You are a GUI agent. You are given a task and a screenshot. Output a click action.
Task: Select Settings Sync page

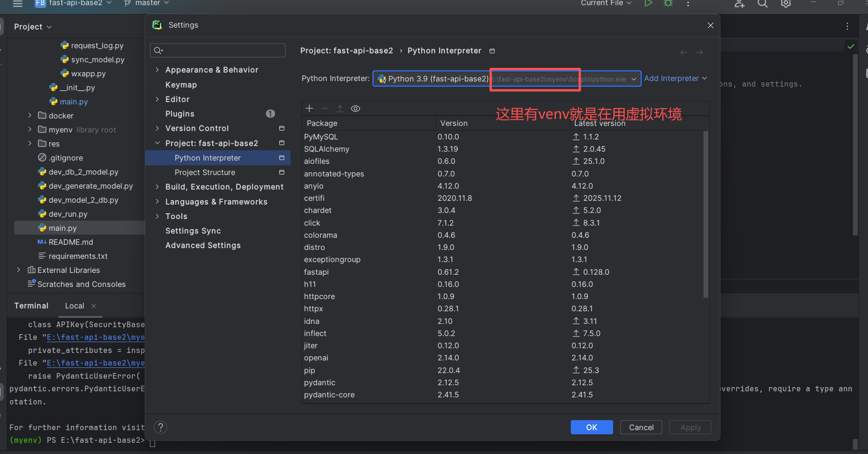point(193,231)
